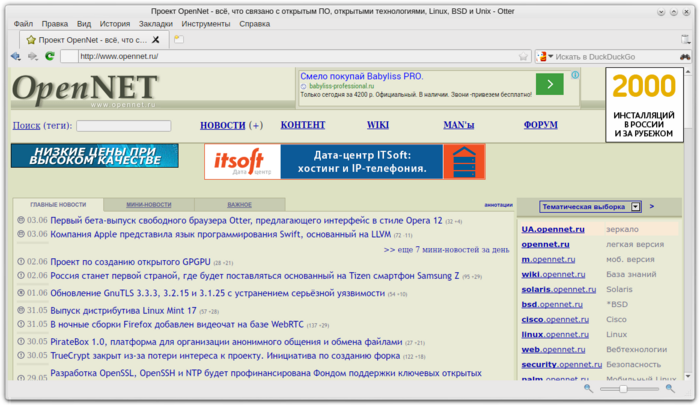Click the address bar URL field
This screenshot has height=405, width=700.
click(x=297, y=56)
